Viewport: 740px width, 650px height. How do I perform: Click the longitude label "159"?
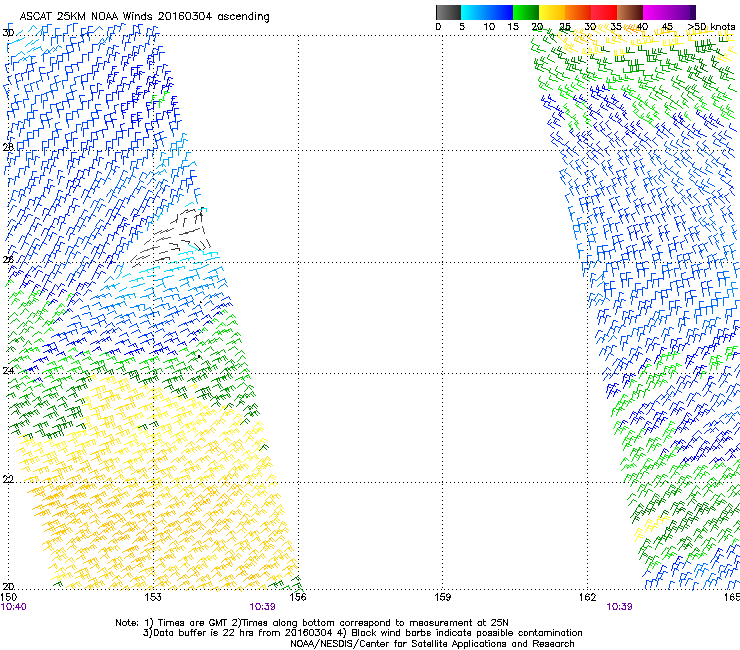coord(442,597)
